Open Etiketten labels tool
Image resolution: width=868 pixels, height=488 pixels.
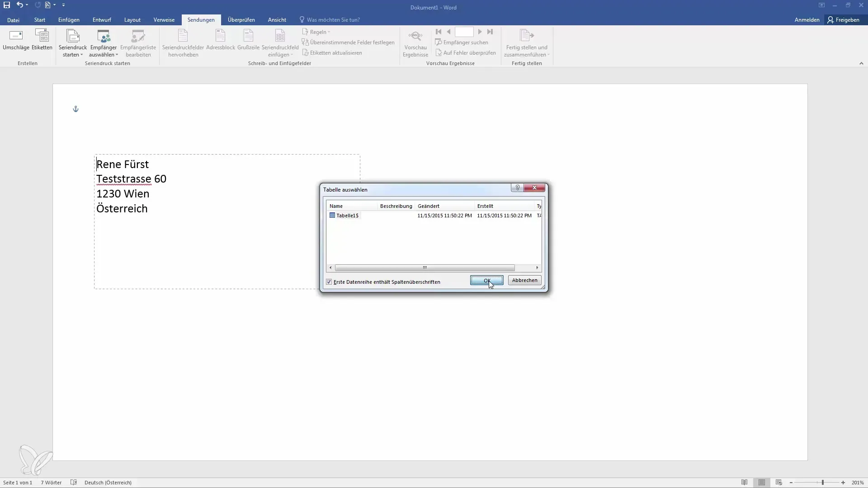pyautogui.click(x=42, y=40)
